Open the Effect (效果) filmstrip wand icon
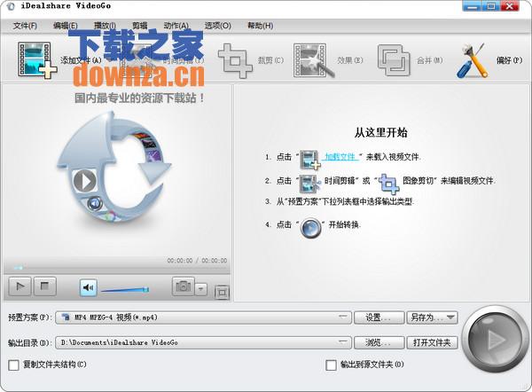532x392 pixels. tap(314, 60)
